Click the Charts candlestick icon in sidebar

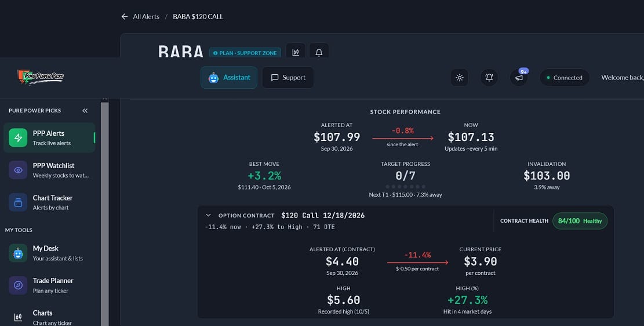18,317
